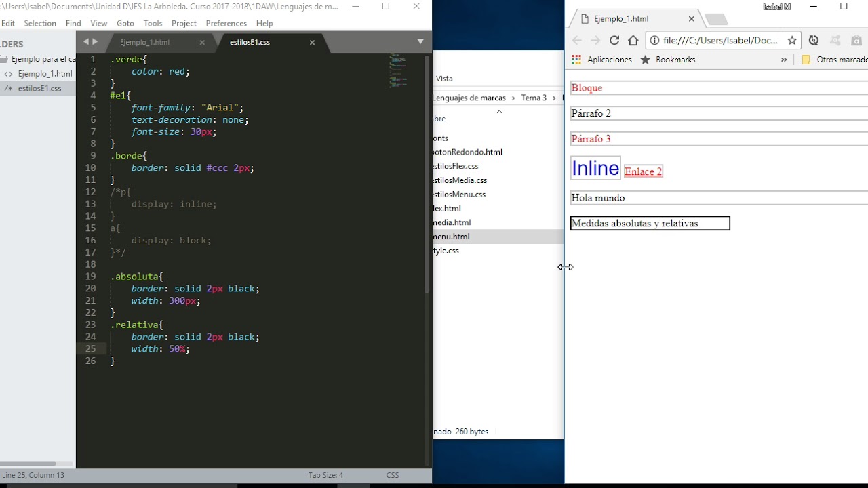Open Otros marcadores folder
Image resolution: width=868 pixels, height=488 pixels.
tap(835, 60)
